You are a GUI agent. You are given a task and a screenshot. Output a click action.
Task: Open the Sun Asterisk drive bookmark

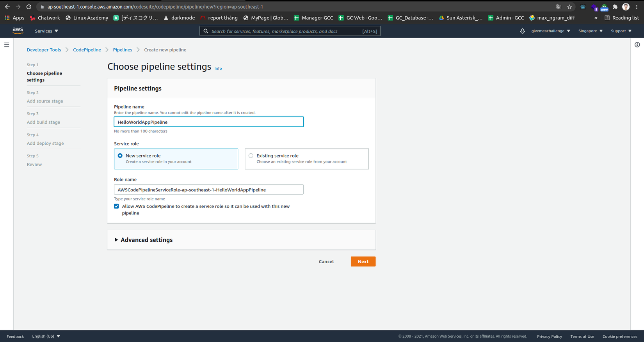pyautogui.click(x=461, y=18)
